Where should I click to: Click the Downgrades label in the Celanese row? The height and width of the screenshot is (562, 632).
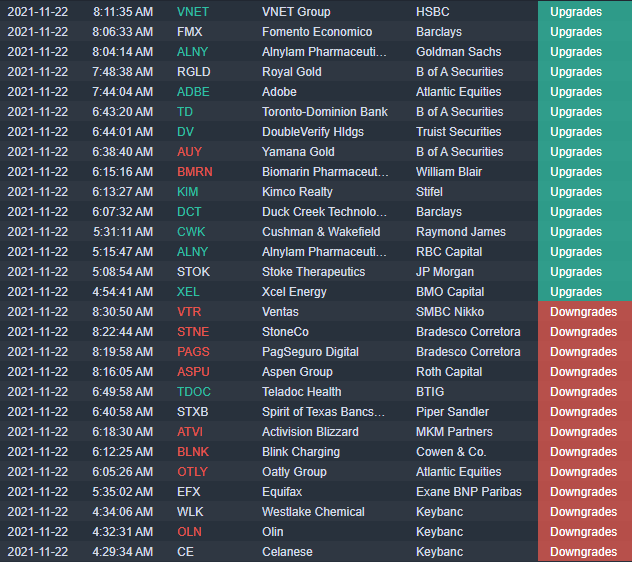pos(583,552)
